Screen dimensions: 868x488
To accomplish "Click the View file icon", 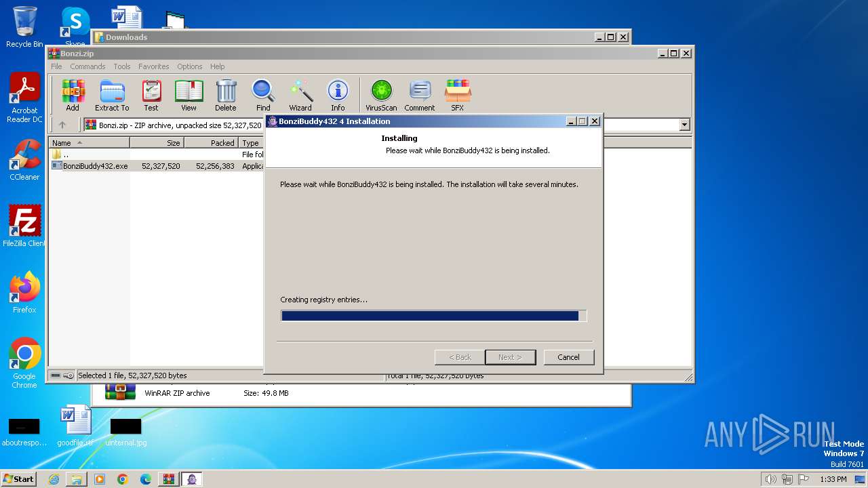I will point(189,95).
